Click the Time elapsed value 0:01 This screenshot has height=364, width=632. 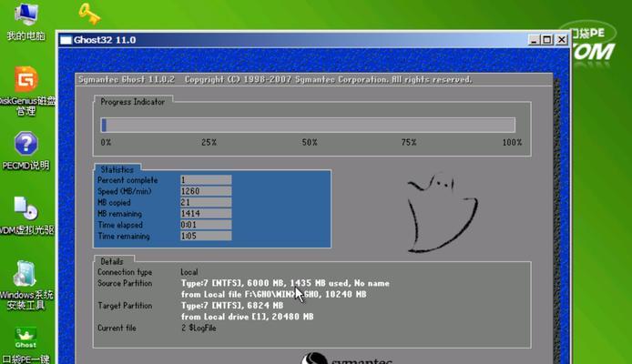(206, 225)
